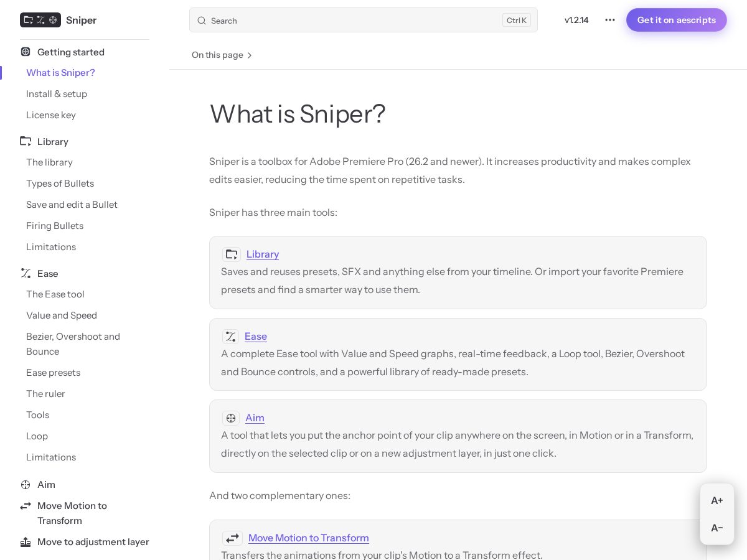Screen dimensions: 747x560
Task: Select Ease section heading in sidebar
Action: [48, 273]
